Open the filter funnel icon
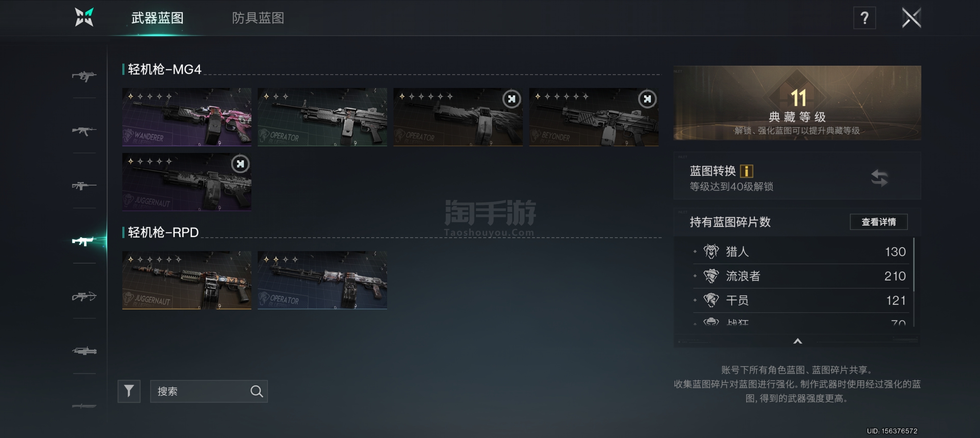Image resolution: width=980 pixels, height=438 pixels. coord(129,391)
